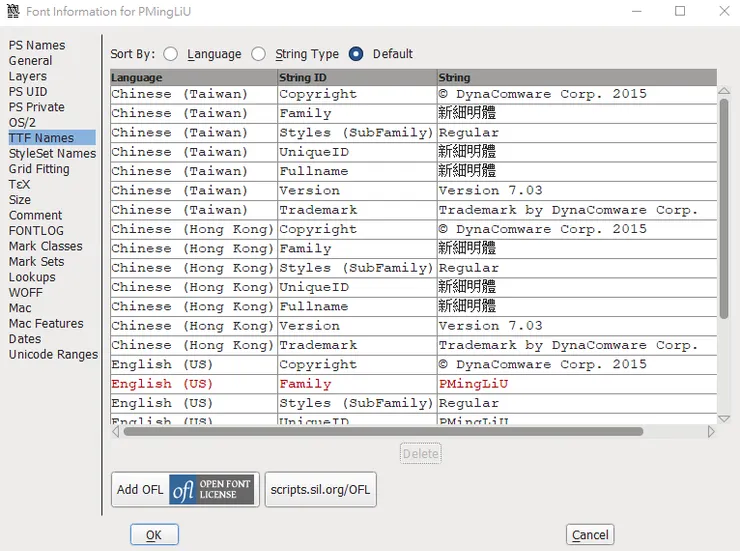Select Taiwan Copyright string '© DynaComware Corp. 2015'
Viewport: 740px width, 551px height.
pyautogui.click(x=577, y=94)
